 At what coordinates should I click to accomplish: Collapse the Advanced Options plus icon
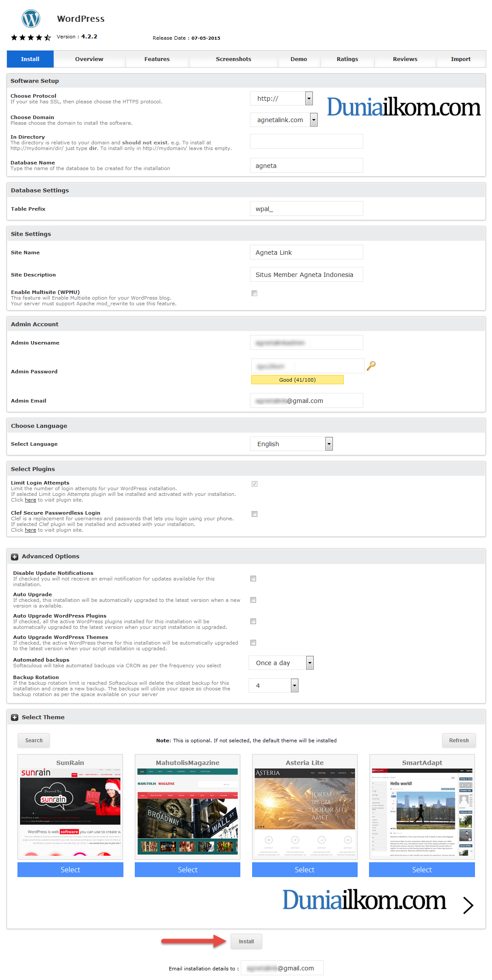click(x=15, y=557)
